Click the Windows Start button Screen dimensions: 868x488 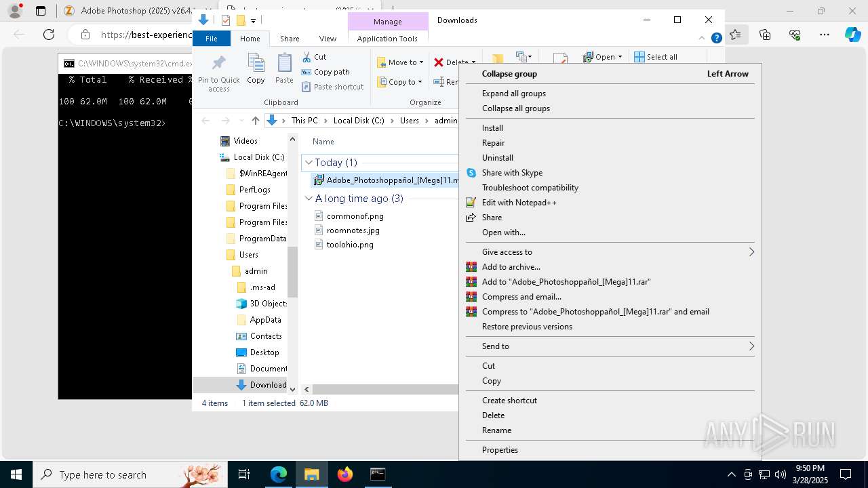(x=16, y=474)
